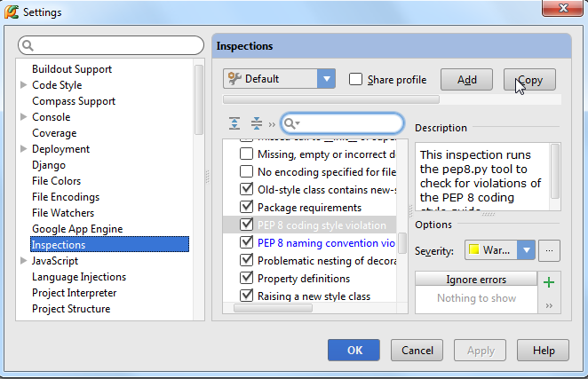The width and height of the screenshot is (588, 379).
Task: Select Project Interpreter in settings list
Action: pos(74,293)
